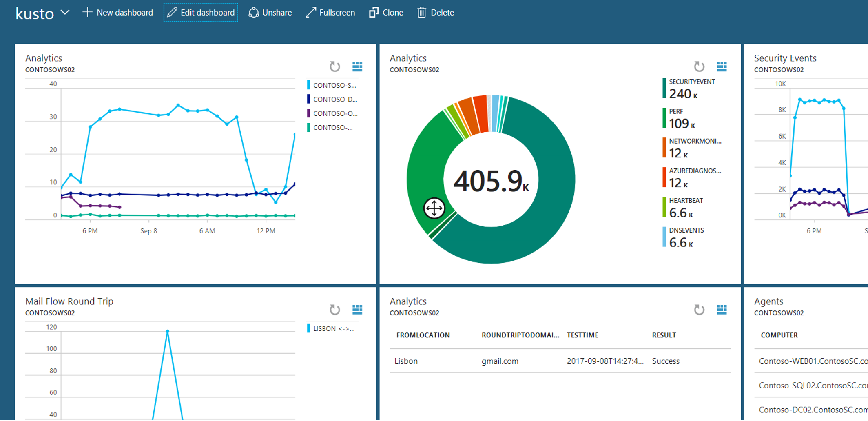The height and width of the screenshot is (421, 868).
Task: Refresh the Analytics donut chart tile
Action: coord(699,66)
